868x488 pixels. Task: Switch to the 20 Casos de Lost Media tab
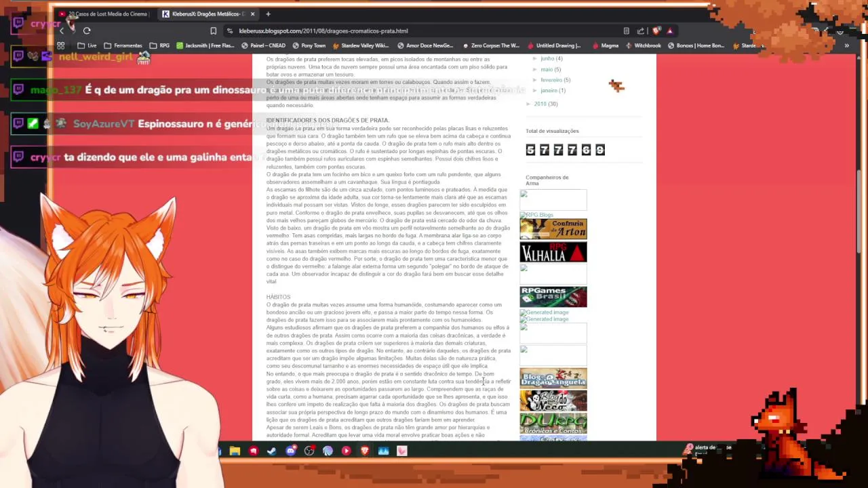tap(104, 14)
